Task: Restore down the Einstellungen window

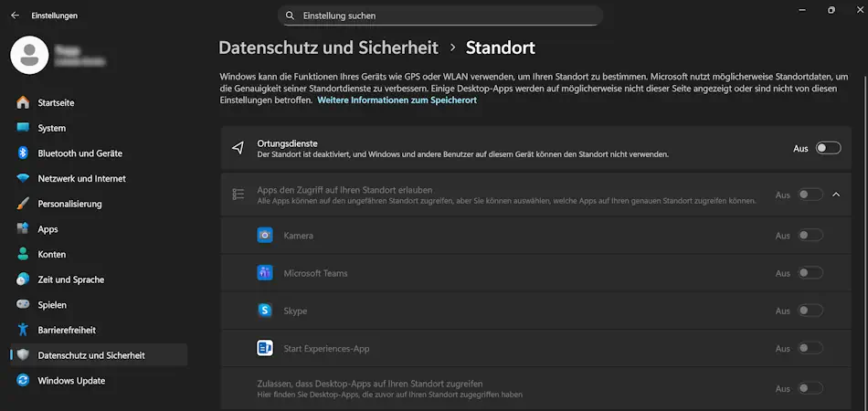Action: [831, 10]
